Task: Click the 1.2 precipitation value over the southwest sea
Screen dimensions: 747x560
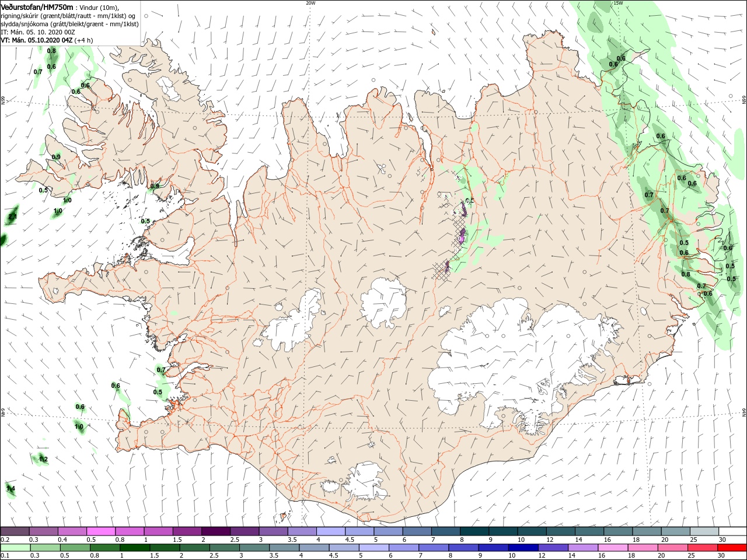Action: 43,459
